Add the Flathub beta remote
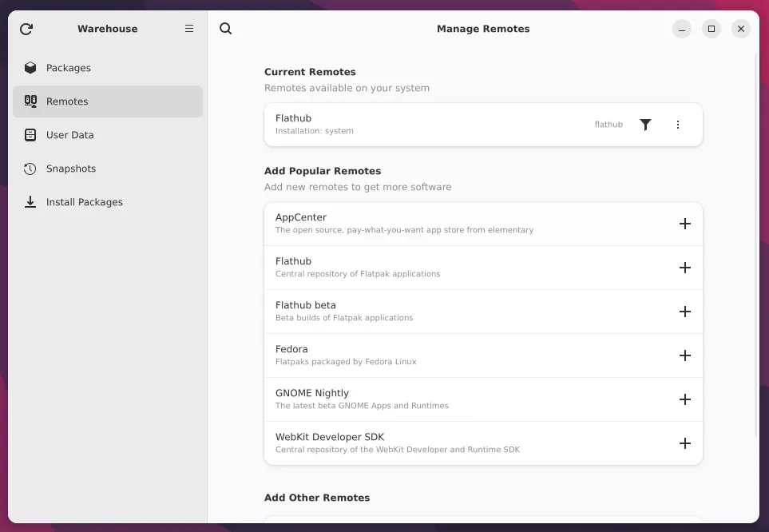Image resolution: width=769 pixels, height=532 pixels. click(684, 312)
